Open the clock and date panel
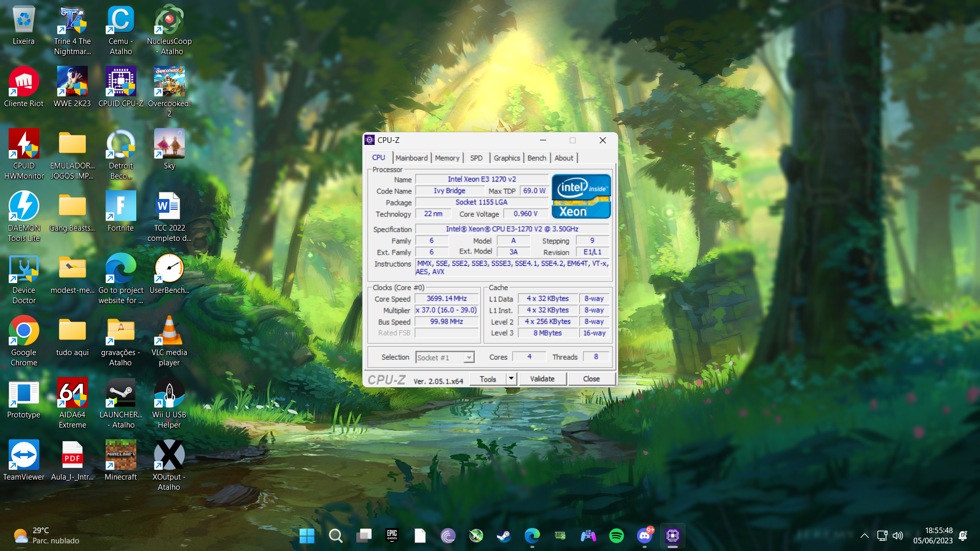This screenshot has height=551, width=980. pos(933,536)
